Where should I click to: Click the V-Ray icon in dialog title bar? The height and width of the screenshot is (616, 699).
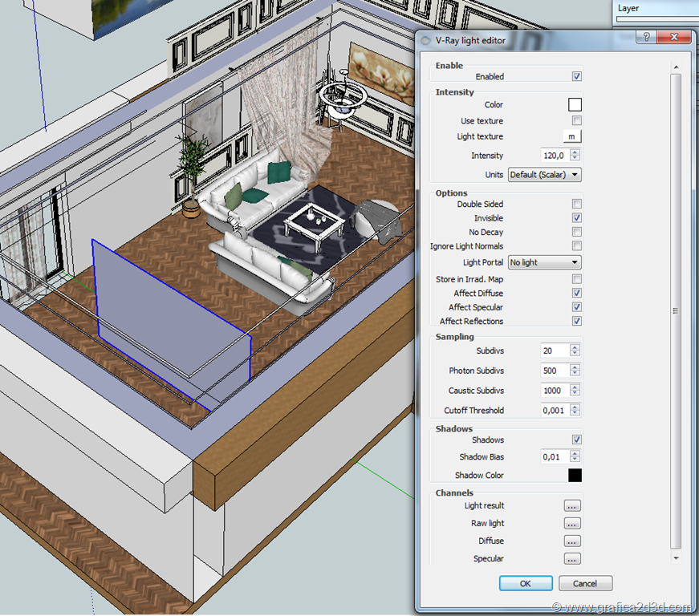[x=425, y=38]
